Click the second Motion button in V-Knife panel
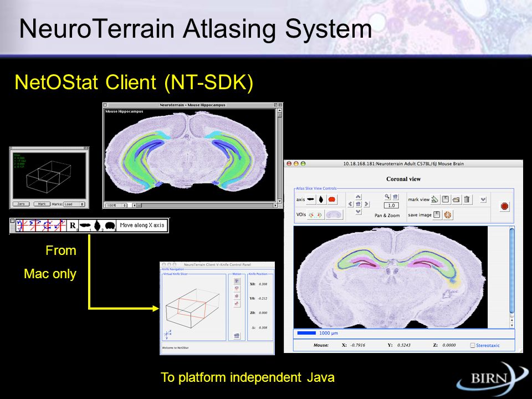Image resolution: width=532 pixels, height=399 pixels. [237, 288]
